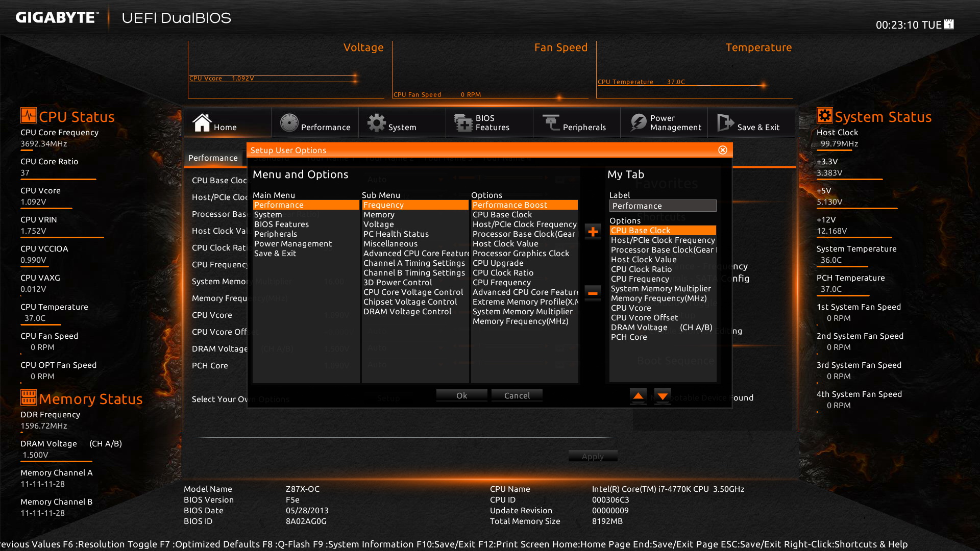Select CPU Clock Ratio in My Tab

point(663,269)
